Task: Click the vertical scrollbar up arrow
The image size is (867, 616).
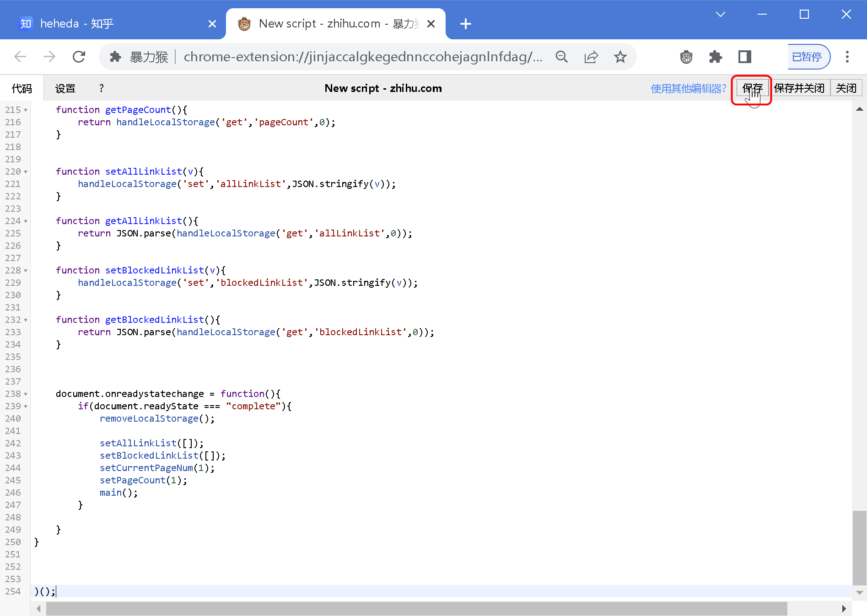Action: click(859, 109)
